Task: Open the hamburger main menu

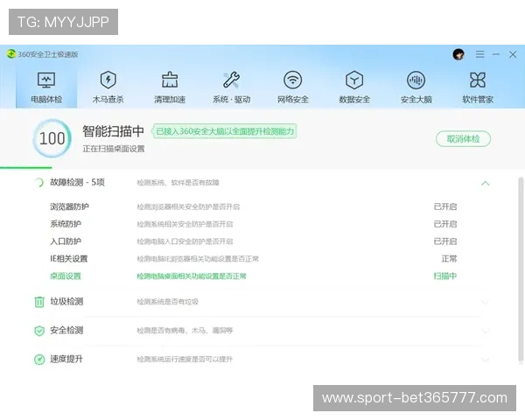Action: pos(479,54)
